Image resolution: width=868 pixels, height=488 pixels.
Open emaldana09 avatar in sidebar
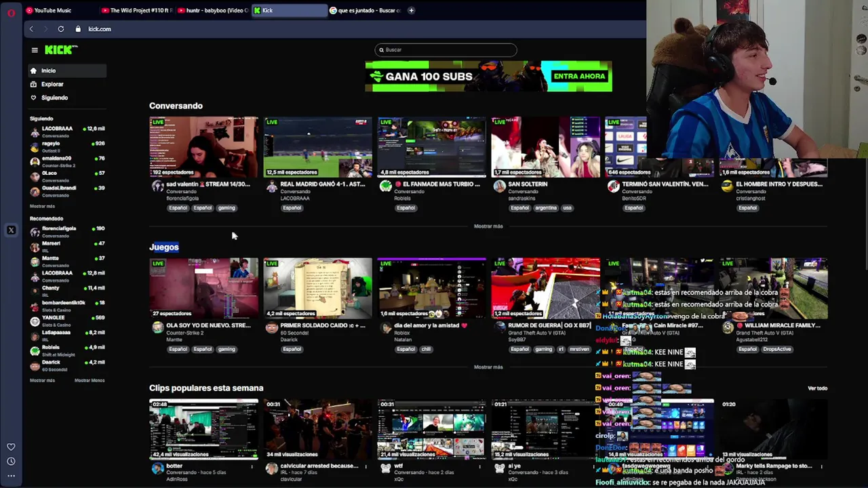[35, 161]
